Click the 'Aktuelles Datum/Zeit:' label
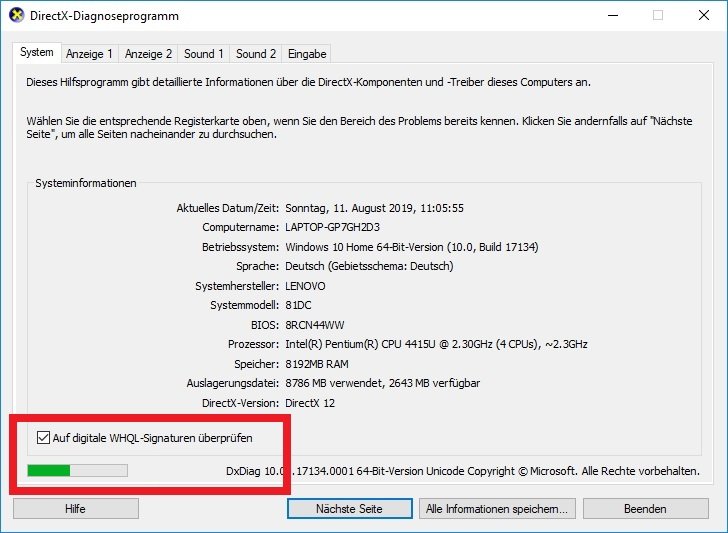728x533 pixels. pyautogui.click(x=228, y=208)
